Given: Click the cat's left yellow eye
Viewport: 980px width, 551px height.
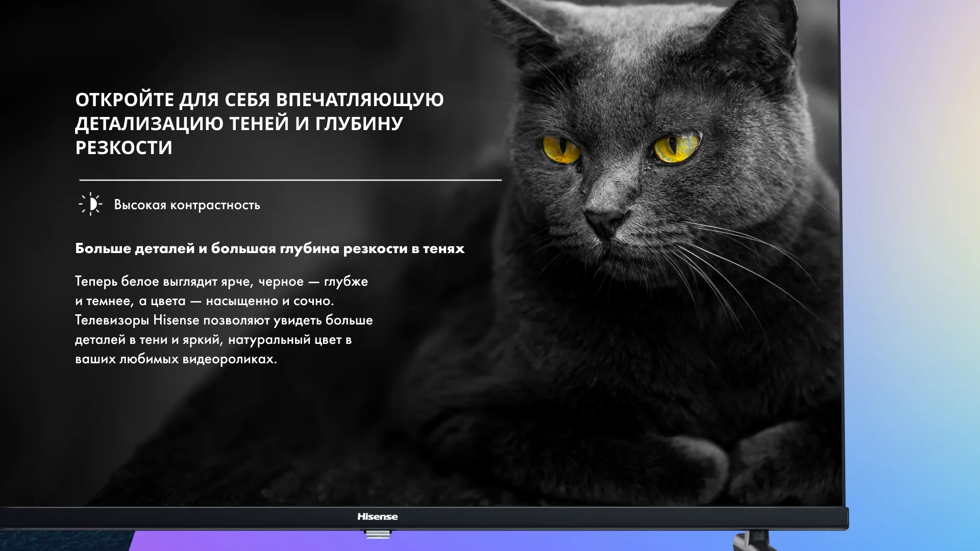Looking at the screenshot, I should click(x=561, y=149).
